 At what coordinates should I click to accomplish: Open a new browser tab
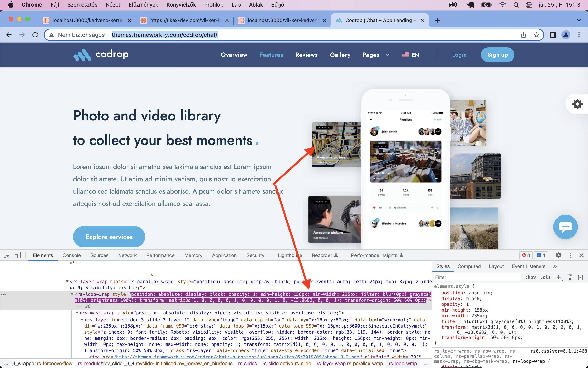(438, 20)
